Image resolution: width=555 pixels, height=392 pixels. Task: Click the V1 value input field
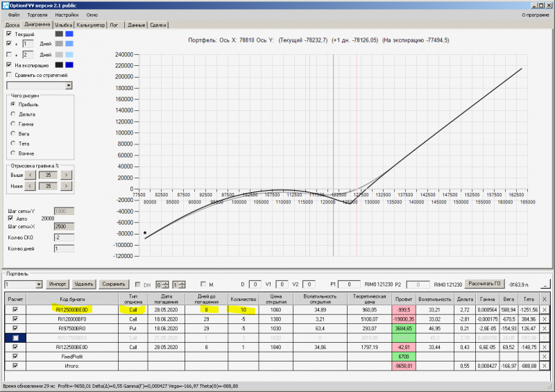click(x=282, y=284)
